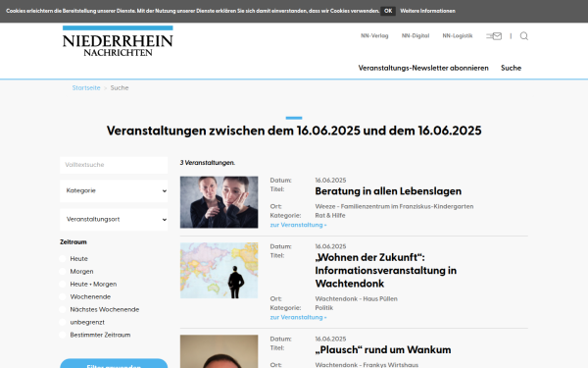This screenshot has width=588, height=368.
Task: Open zur Veranstaltung link for Beratung event
Action: (298, 225)
